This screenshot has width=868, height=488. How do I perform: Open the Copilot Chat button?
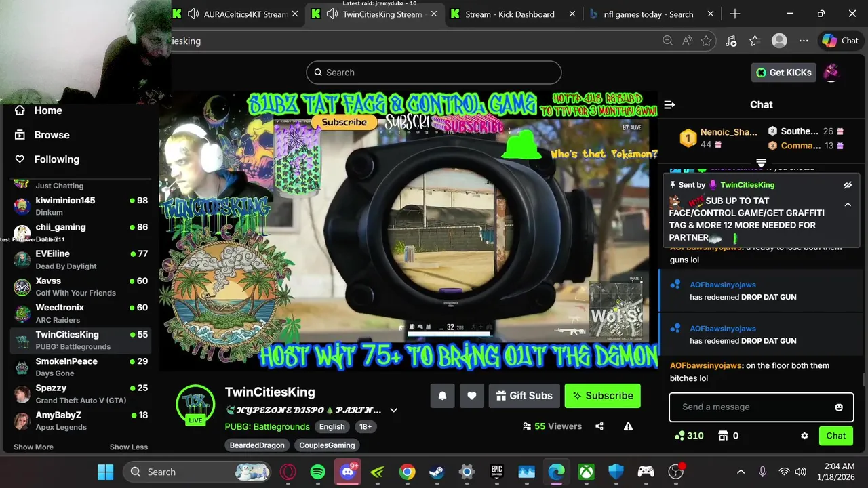(841, 41)
